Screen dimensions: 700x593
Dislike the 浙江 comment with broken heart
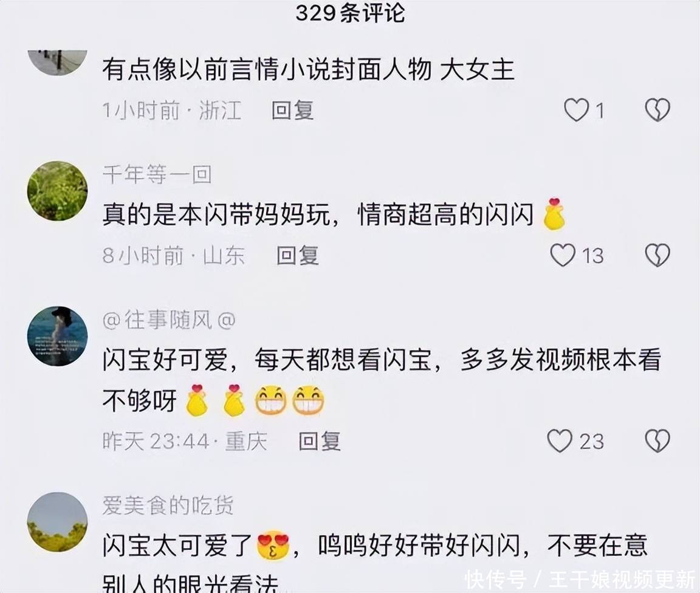coord(657,110)
